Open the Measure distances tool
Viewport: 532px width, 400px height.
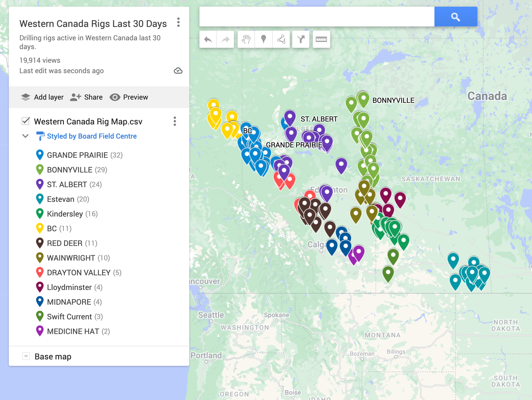pyautogui.click(x=321, y=39)
